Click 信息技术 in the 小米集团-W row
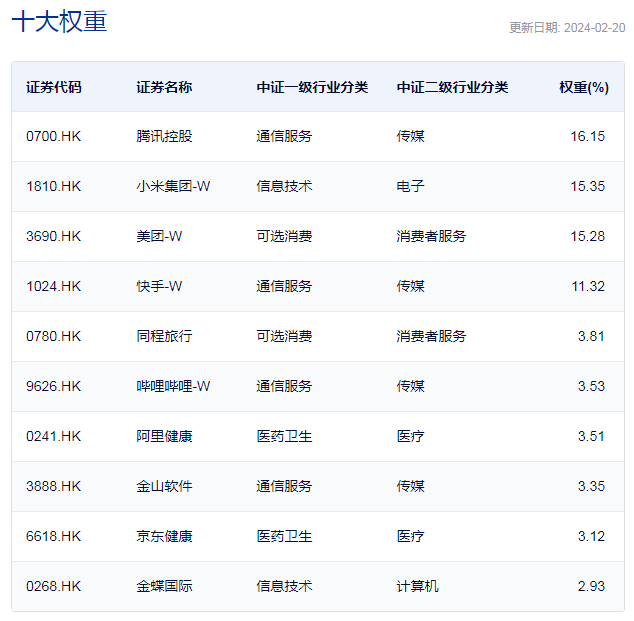 pos(284,186)
